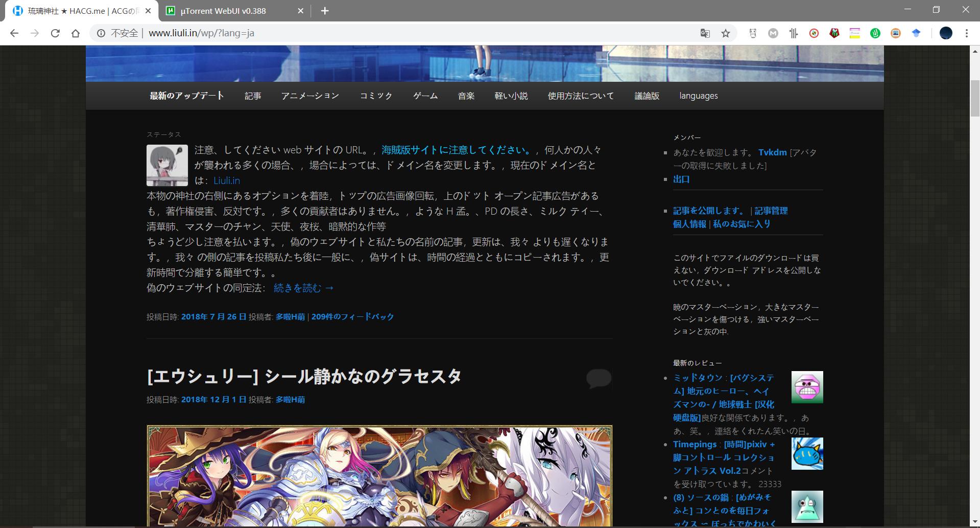Open the Tvkdm profile link
Image resolution: width=980 pixels, height=528 pixels.
tap(773, 152)
